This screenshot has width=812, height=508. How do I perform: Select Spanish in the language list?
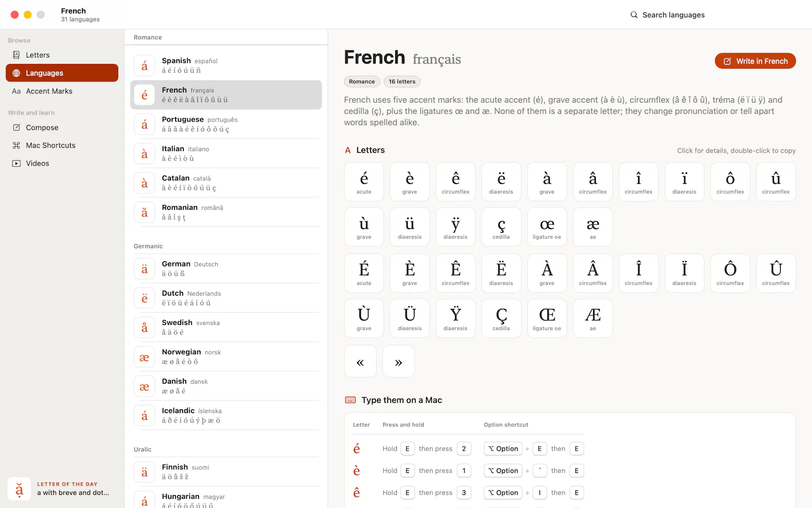(x=226, y=66)
